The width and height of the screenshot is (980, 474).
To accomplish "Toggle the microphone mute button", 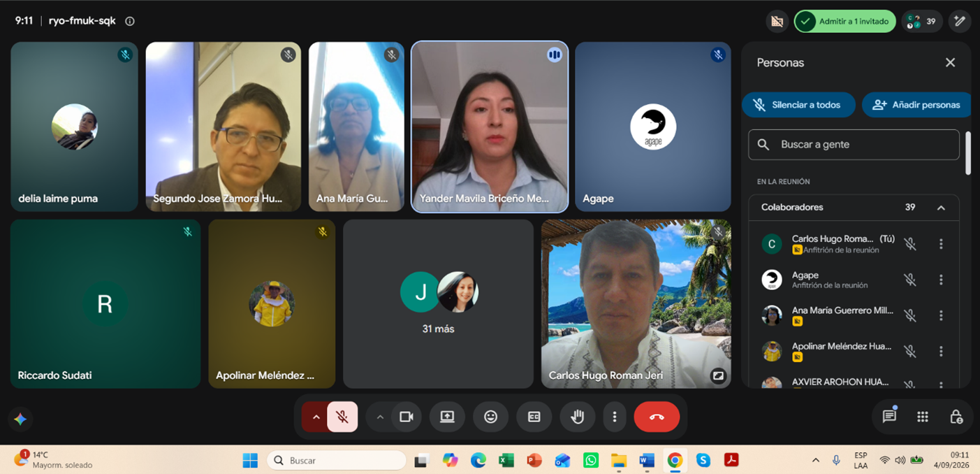I will coord(342,417).
